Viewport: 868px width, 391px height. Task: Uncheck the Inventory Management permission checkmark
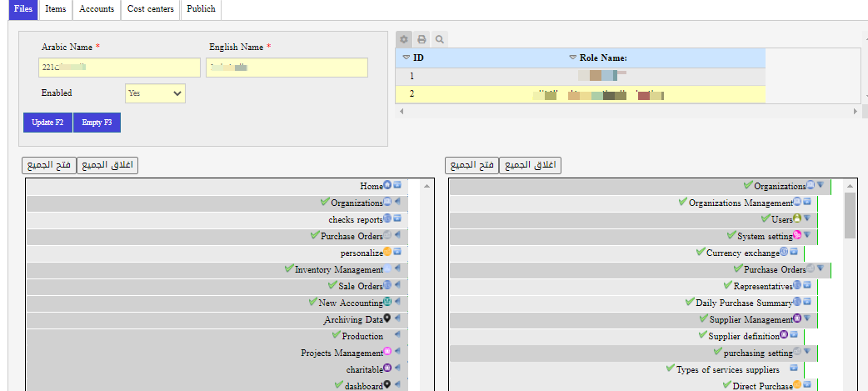click(289, 268)
